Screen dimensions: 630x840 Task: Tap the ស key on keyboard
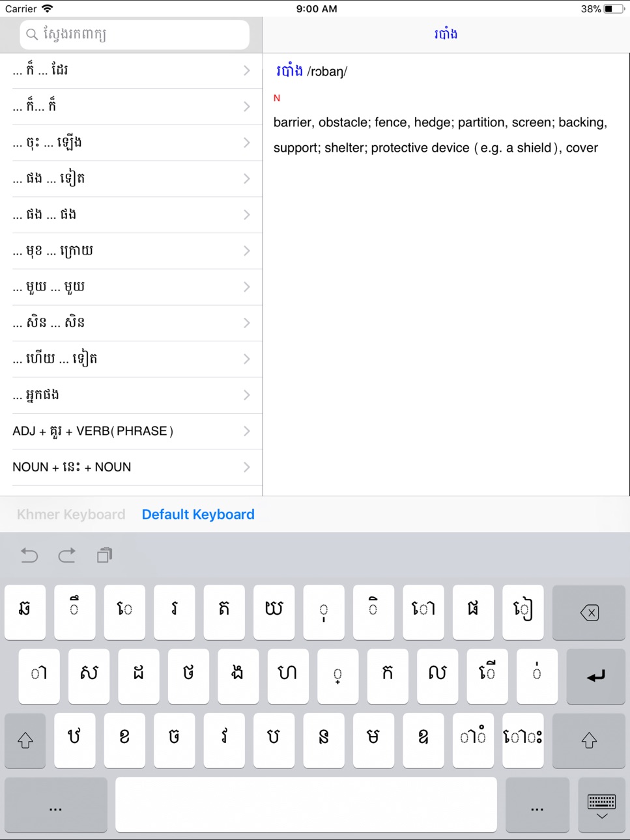[89, 676]
